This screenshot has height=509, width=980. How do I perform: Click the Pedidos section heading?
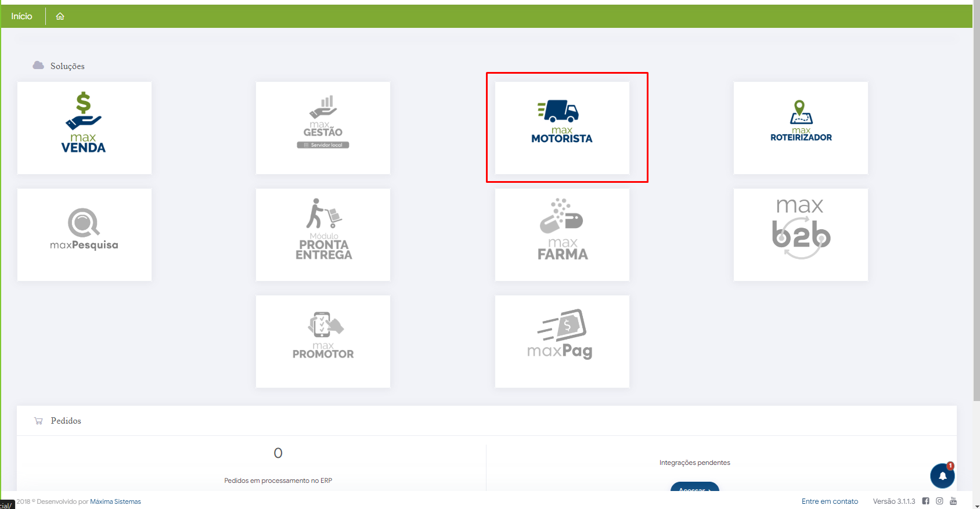coord(66,421)
